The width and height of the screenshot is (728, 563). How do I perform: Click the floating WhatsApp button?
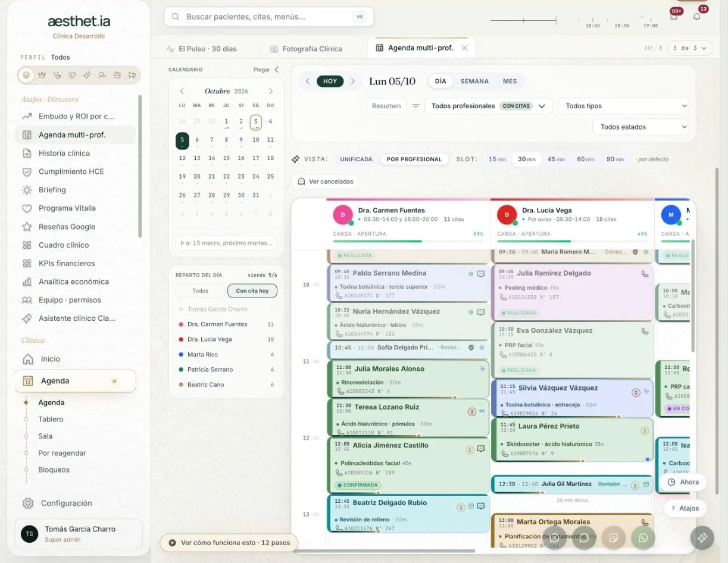(x=643, y=538)
